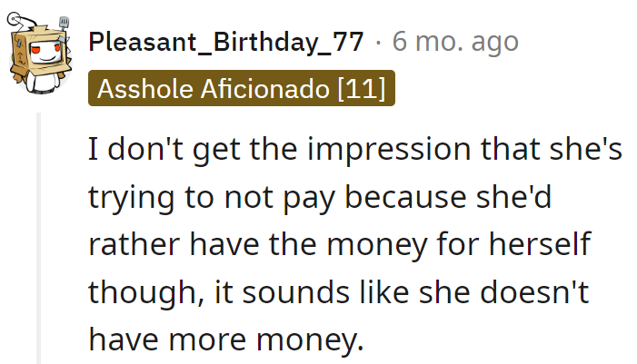Open the Pleasant_Birthday_77 profile link
This screenshot has height=364, width=637.
pyautogui.click(x=226, y=42)
